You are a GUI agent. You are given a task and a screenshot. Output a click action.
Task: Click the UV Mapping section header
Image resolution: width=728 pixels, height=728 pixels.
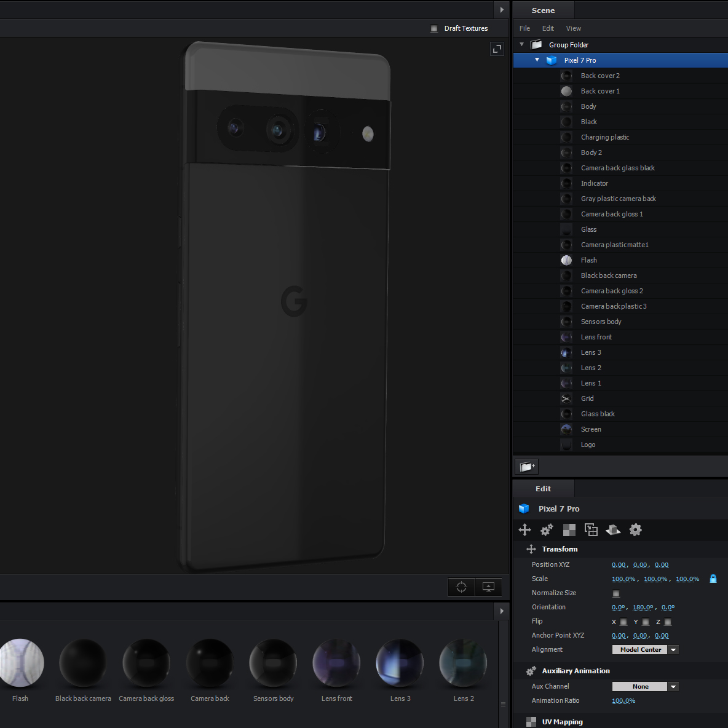pos(620,722)
